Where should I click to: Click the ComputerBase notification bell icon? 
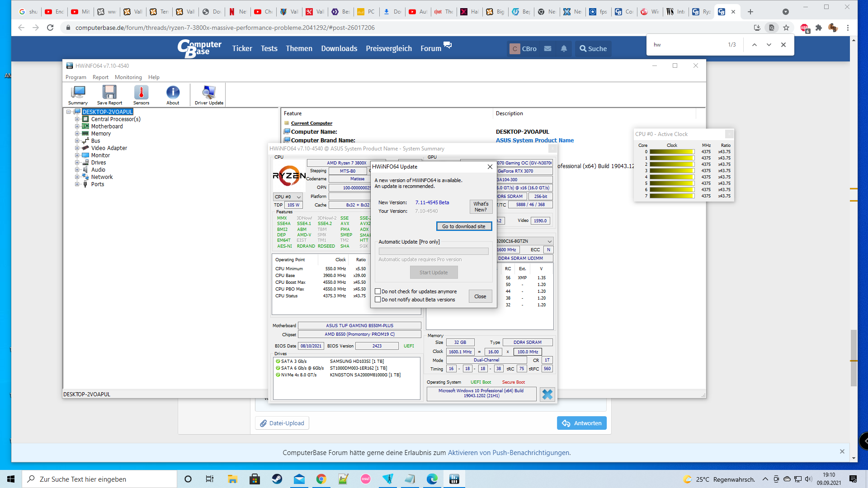564,49
